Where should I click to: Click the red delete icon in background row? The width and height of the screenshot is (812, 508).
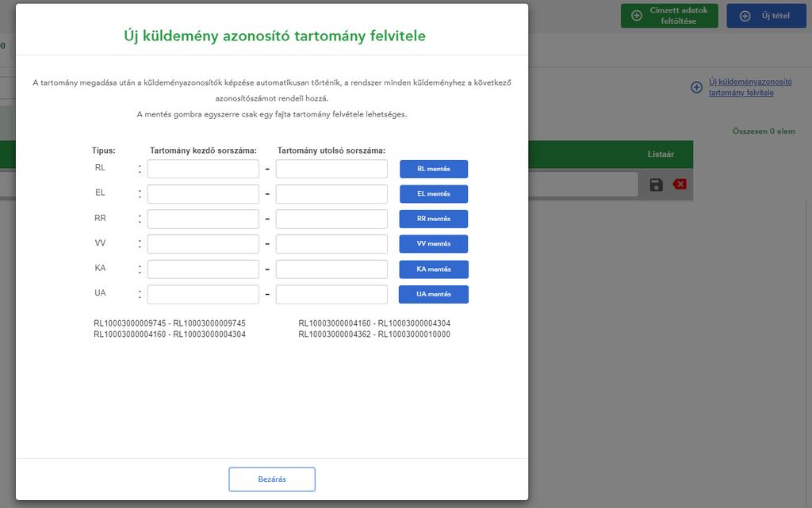point(680,184)
